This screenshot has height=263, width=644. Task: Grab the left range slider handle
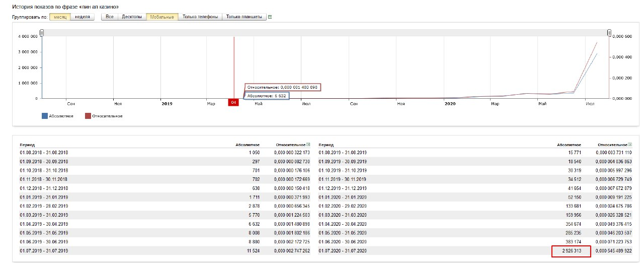pyautogui.click(x=42, y=33)
